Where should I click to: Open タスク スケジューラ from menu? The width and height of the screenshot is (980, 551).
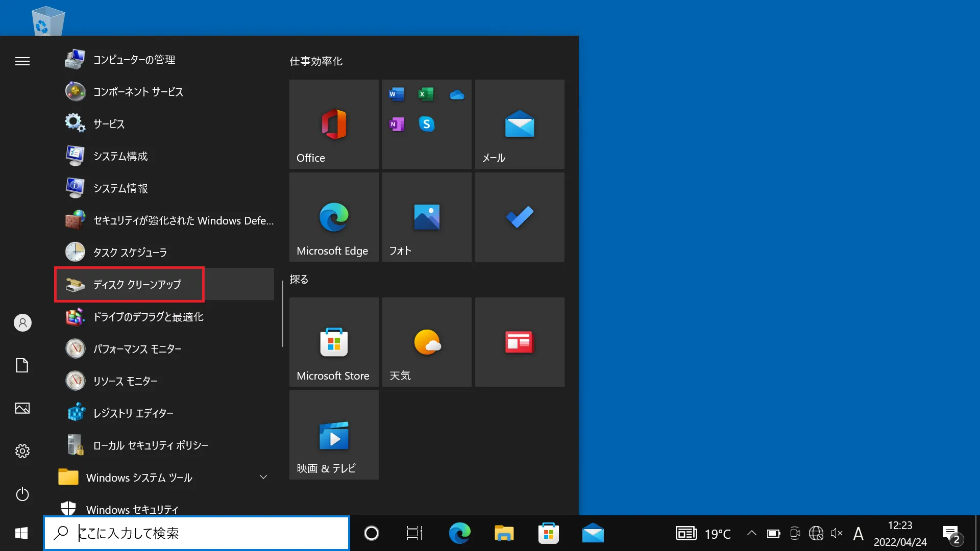(131, 252)
